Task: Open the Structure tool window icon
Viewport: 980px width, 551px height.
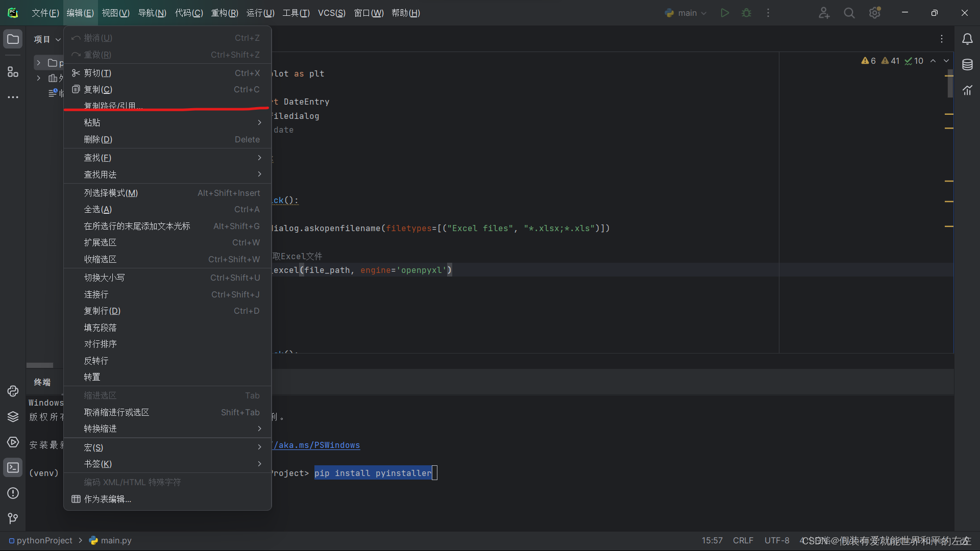Action: coord(13,72)
